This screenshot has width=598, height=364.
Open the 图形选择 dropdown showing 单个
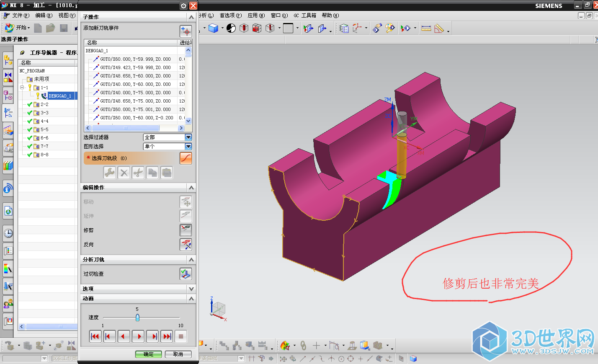(x=188, y=147)
